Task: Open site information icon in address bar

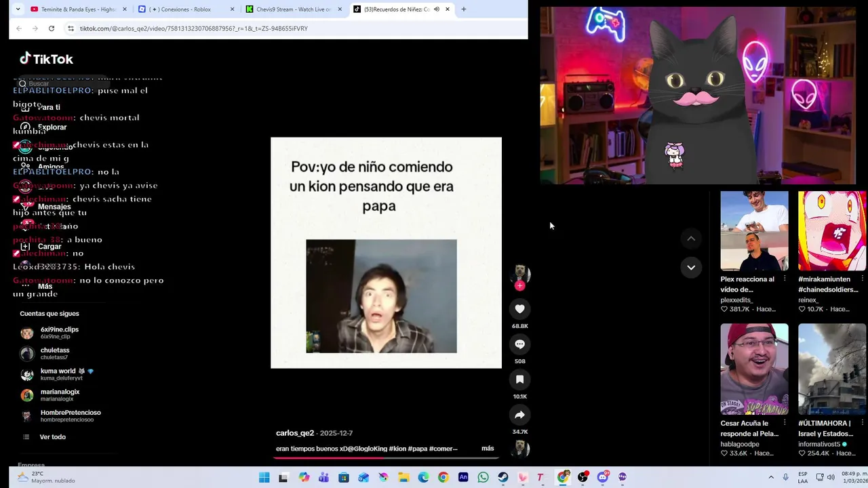Action: coord(71,28)
